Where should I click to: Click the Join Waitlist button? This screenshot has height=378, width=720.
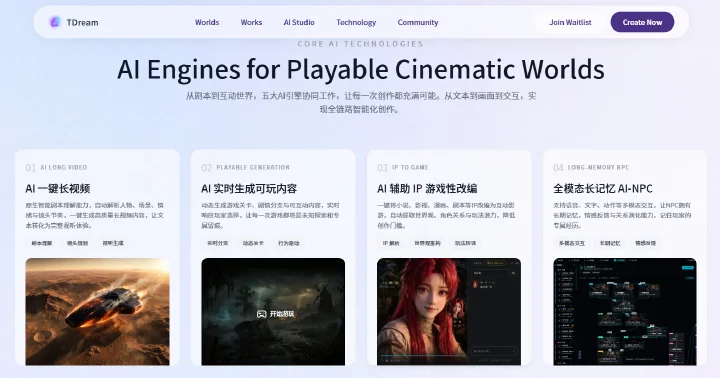tap(570, 22)
